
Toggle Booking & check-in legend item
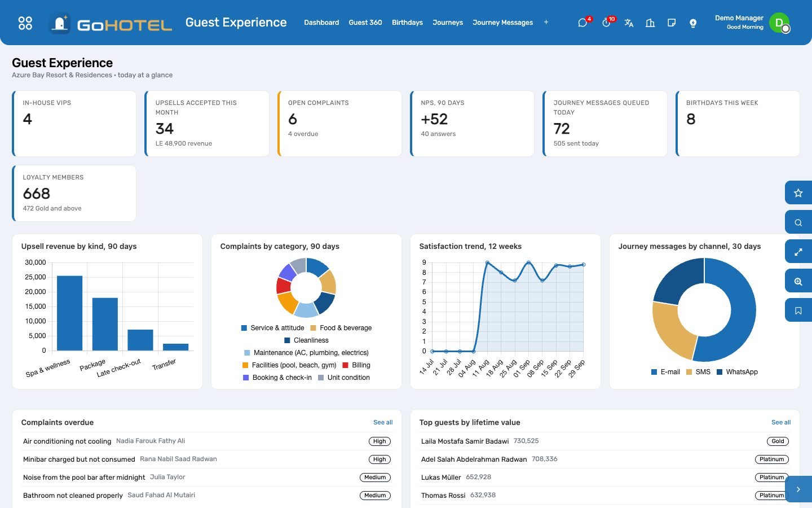277,378
